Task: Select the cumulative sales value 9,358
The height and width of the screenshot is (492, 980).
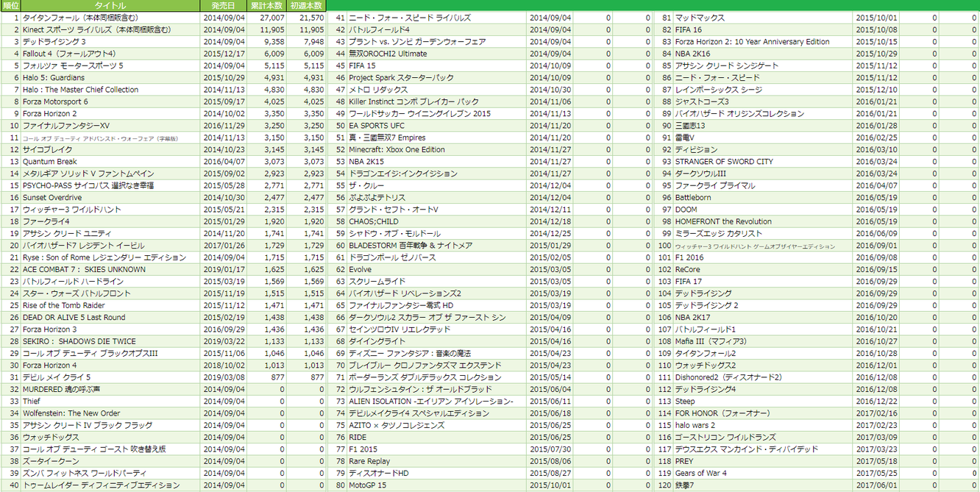Action: [x=274, y=42]
